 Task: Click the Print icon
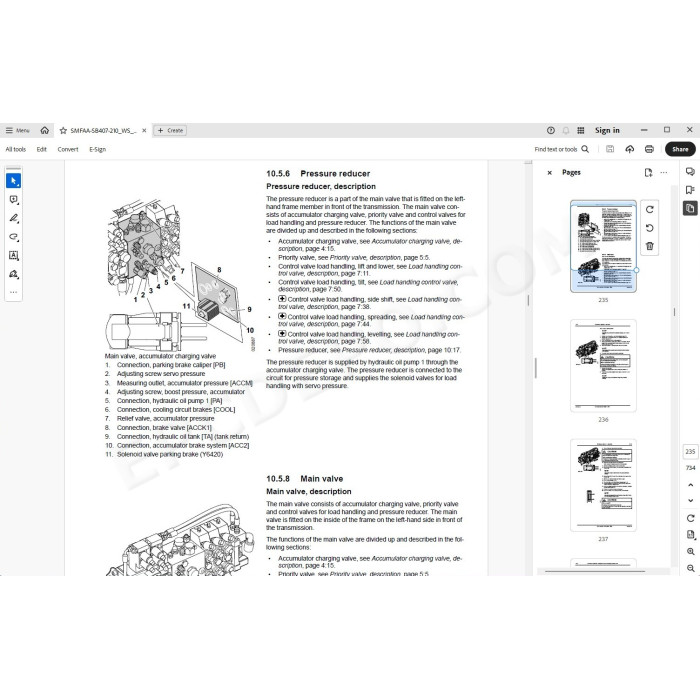point(649,149)
